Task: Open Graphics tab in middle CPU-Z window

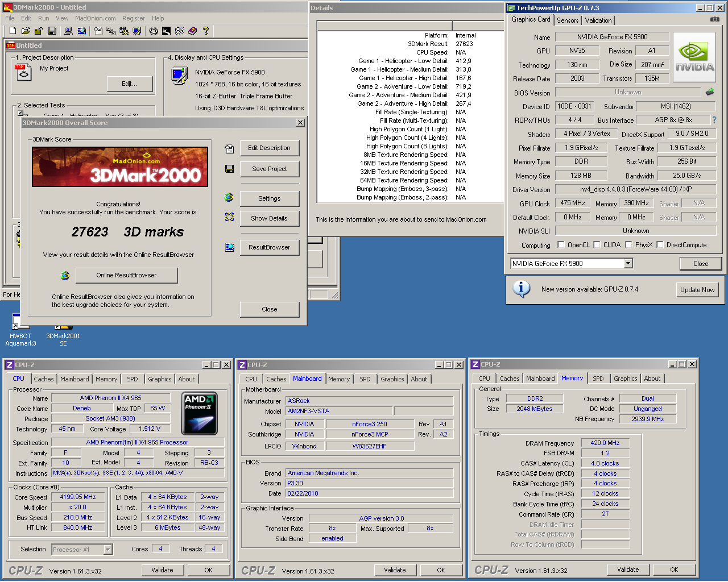Action: click(392, 379)
